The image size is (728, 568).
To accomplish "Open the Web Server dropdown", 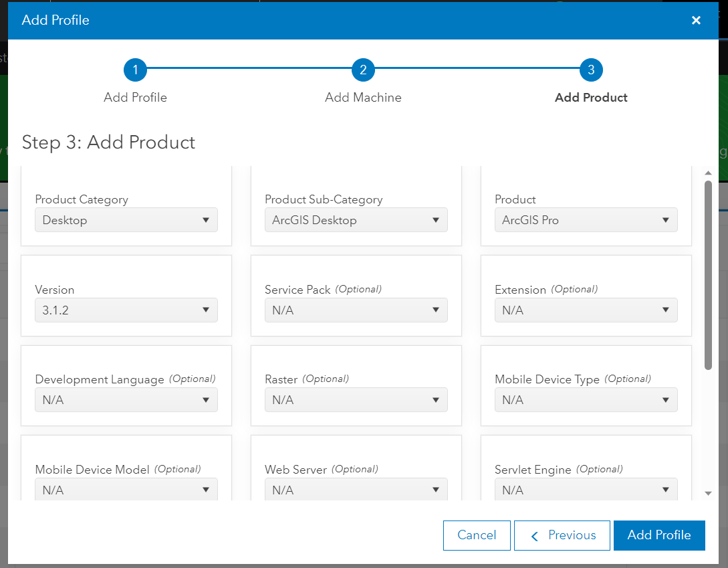I will click(356, 490).
